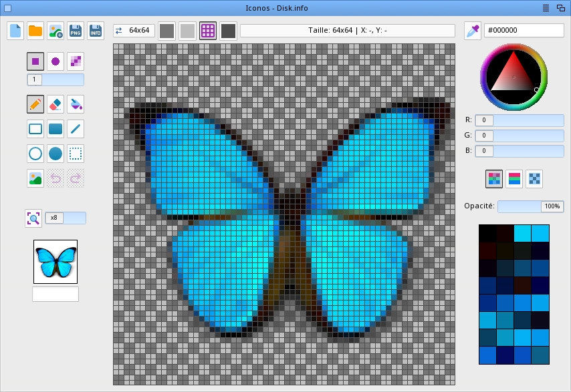The height and width of the screenshot is (392, 571).
Task: Switch to the round brush shape
Action: (x=55, y=61)
